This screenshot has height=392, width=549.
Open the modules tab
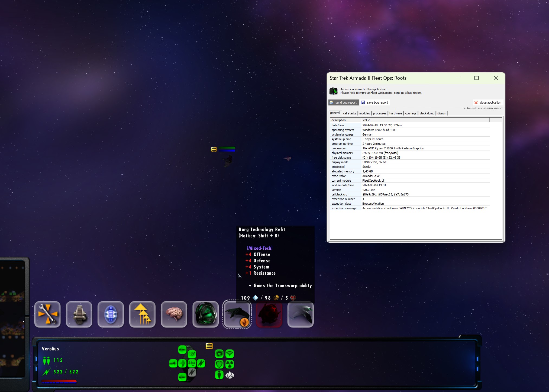(x=364, y=113)
